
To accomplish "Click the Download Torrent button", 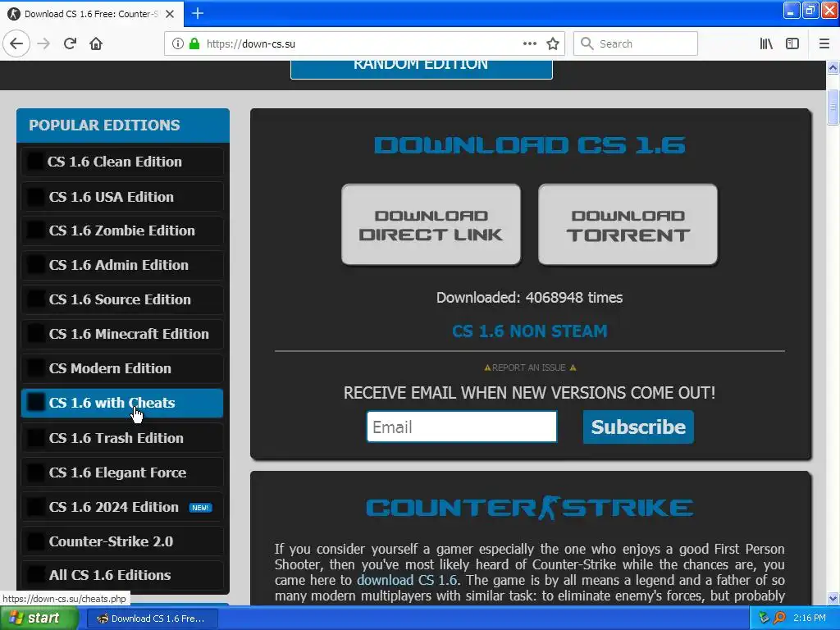I will pyautogui.click(x=628, y=225).
